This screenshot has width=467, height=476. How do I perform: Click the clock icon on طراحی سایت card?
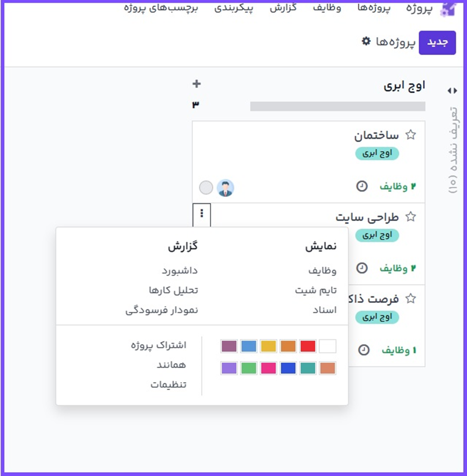coord(362,268)
